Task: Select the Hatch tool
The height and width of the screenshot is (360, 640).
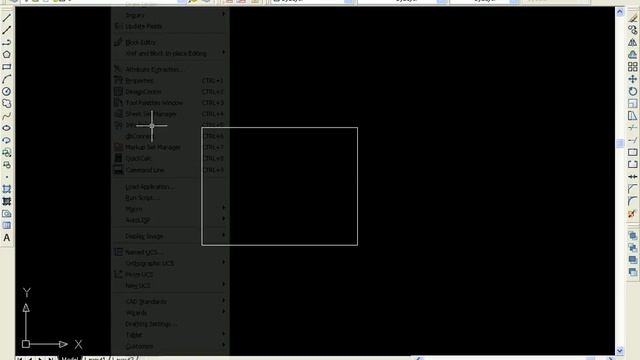Action: [x=7, y=189]
